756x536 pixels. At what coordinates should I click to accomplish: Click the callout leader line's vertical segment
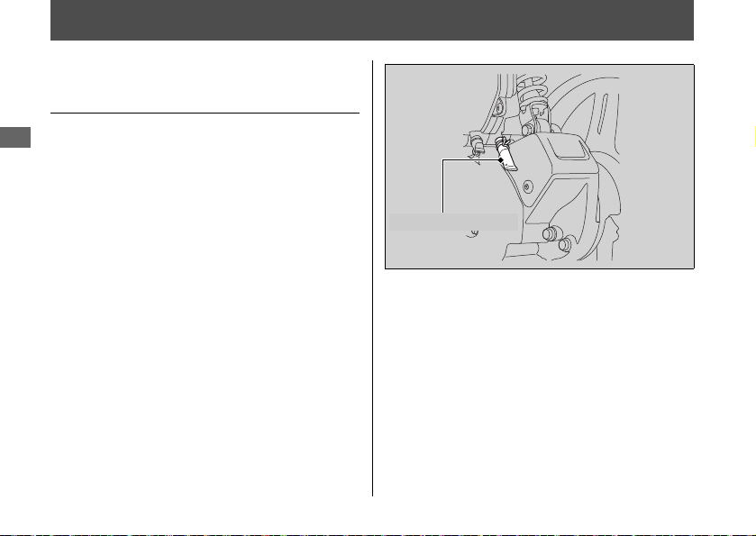442,186
